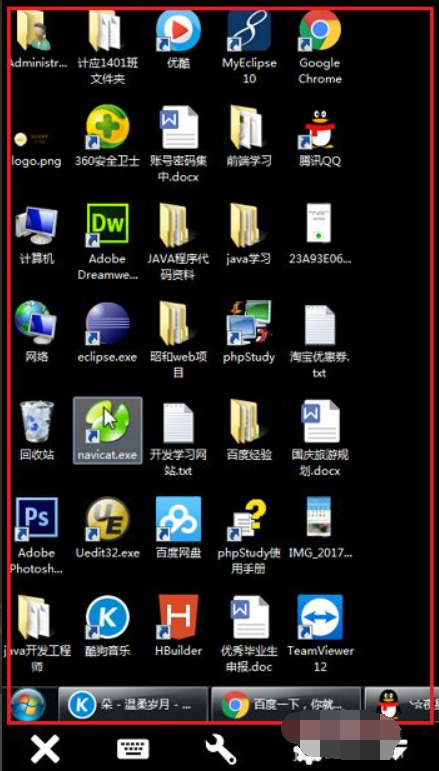
Task: Close the remote session with X button
Action: 46,749
